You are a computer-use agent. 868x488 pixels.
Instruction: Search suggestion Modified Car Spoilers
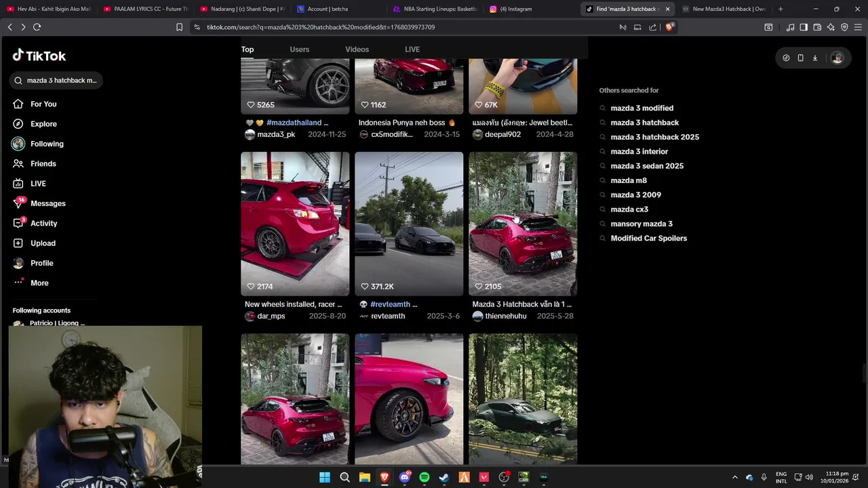648,239
